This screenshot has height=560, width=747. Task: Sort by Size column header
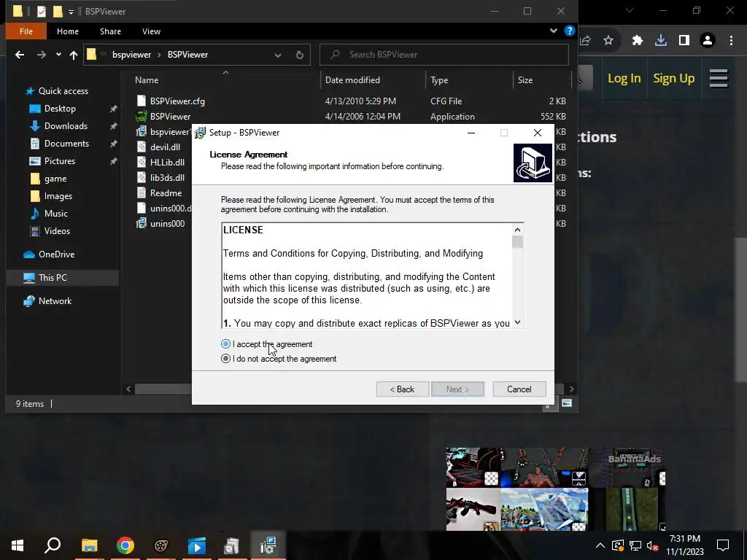525,80
